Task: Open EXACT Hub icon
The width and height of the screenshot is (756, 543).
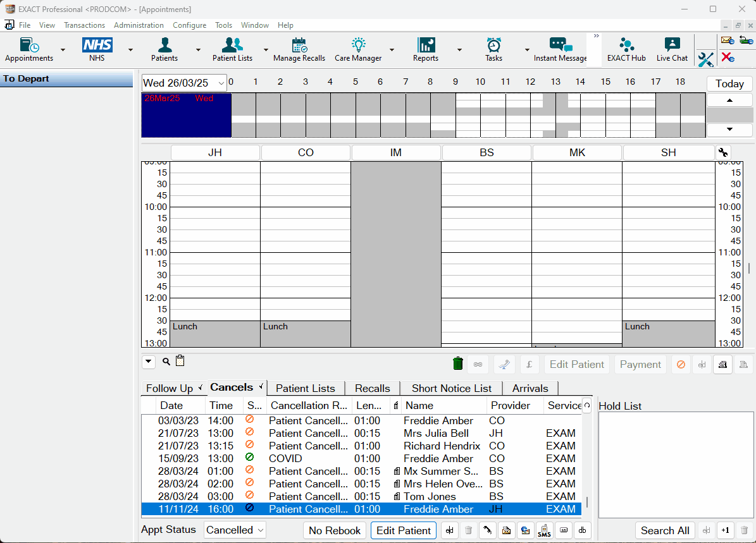Action: pos(626,49)
